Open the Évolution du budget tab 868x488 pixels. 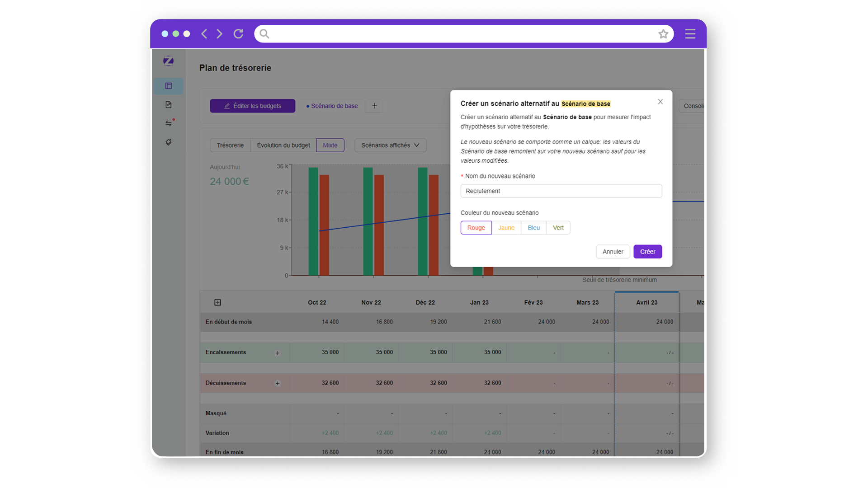[x=283, y=145]
